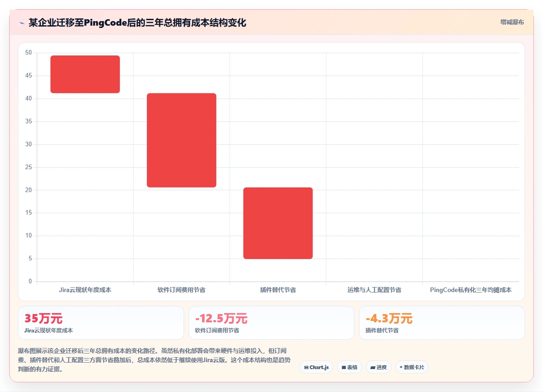Click the -4.3万元 card value
The width and height of the screenshot is (543, 392).
[389, 318]
